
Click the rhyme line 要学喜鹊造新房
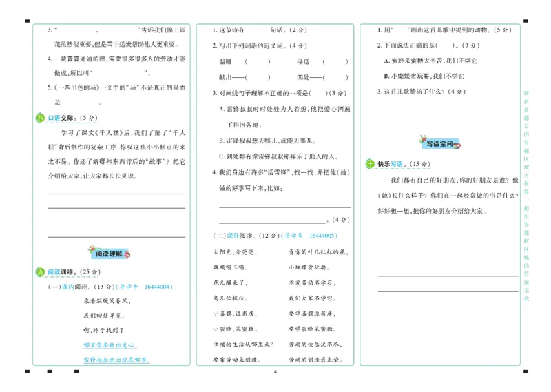pos(313,313)
